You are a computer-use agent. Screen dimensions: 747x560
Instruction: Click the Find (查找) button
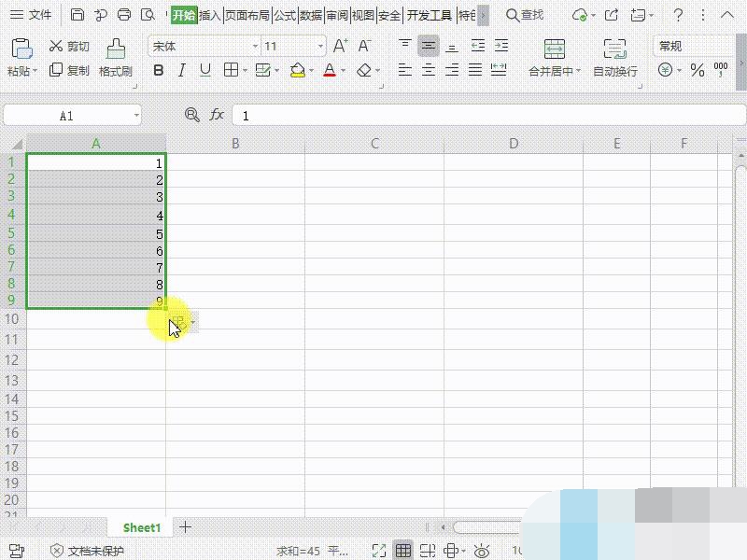point(525,15)
